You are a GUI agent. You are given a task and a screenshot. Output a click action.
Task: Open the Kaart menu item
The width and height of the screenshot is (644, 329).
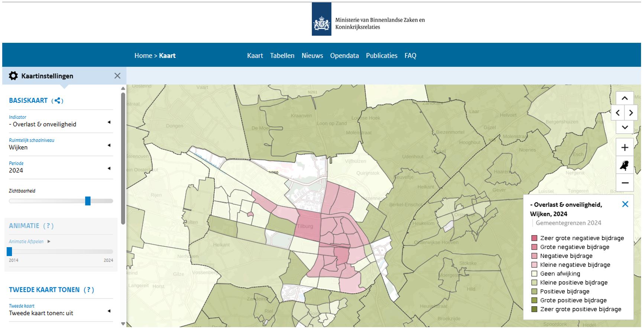(x=255, y=55)
